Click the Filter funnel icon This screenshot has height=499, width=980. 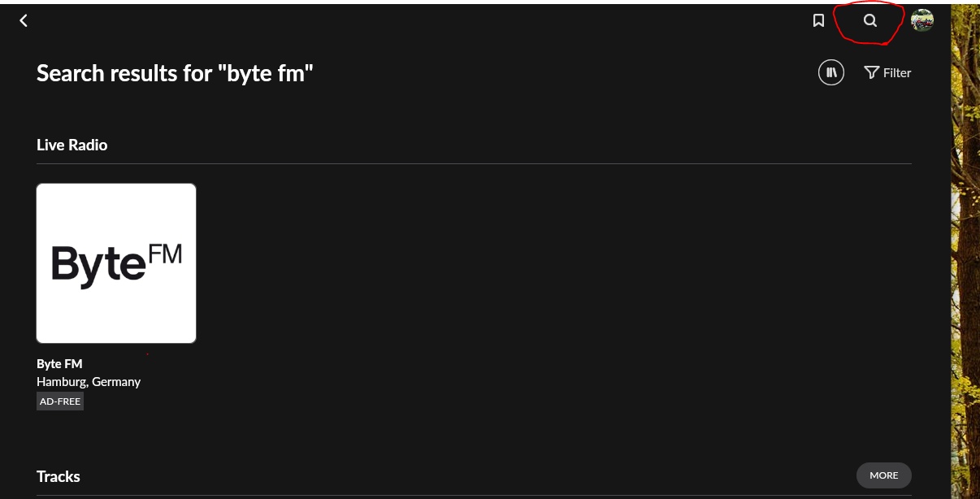(x=871, y=72)
